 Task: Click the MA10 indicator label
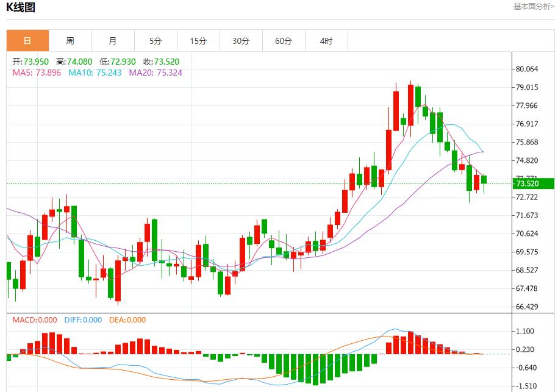[x=95, y=73]
